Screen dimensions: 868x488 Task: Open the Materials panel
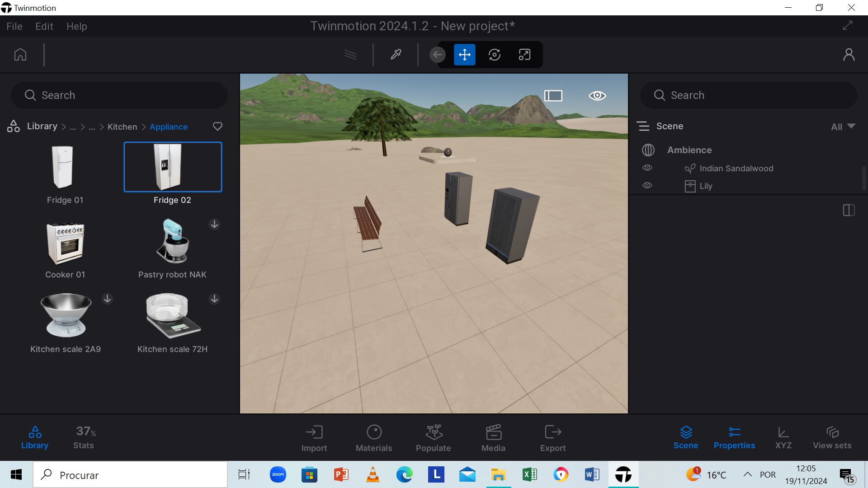coord(374,438)
